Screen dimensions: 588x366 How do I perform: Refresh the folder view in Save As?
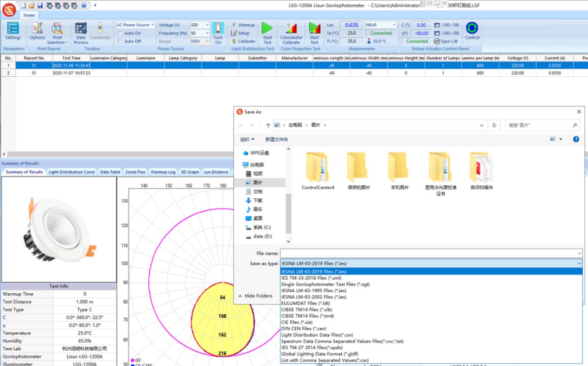[494, 126]
